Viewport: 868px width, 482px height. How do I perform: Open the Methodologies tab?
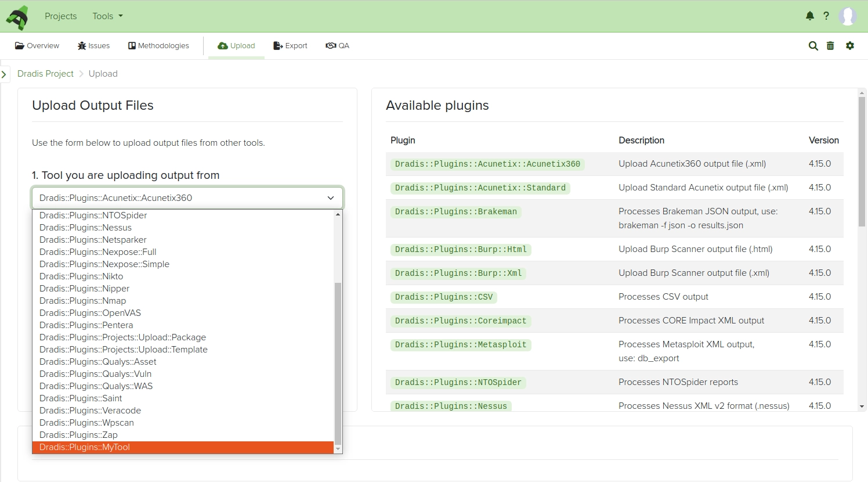click(158, 46)
